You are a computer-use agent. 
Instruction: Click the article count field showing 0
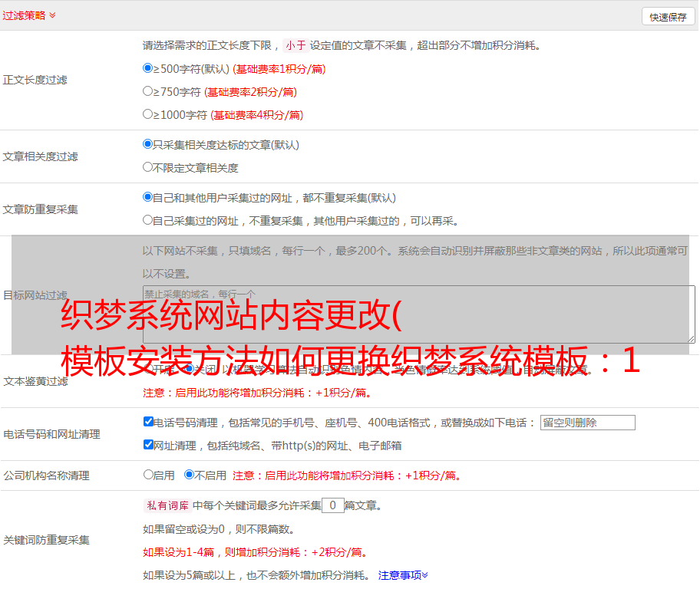(x=332, y=505)
